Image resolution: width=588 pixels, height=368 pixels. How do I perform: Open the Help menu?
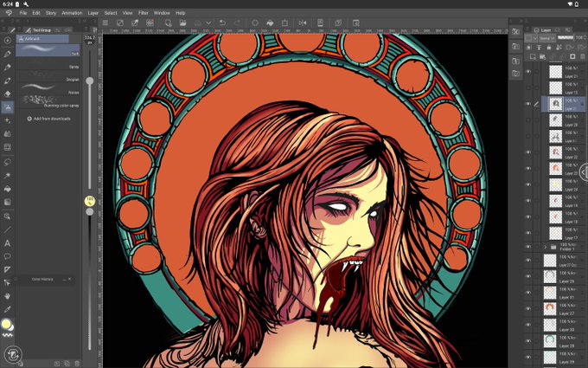[181, 13]
